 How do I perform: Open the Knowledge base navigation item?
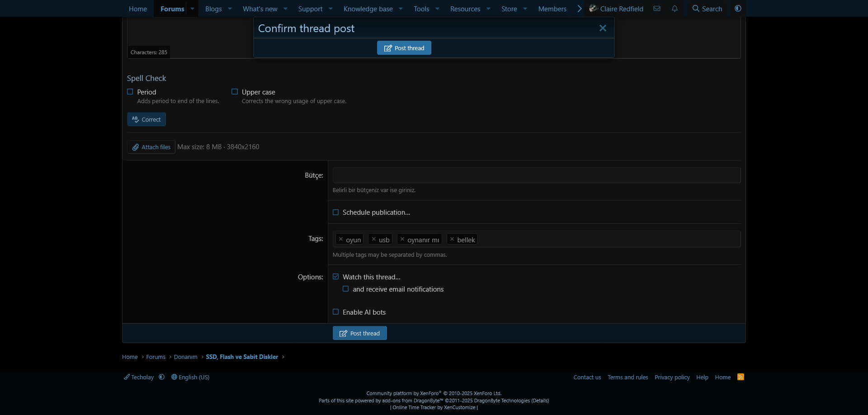coord(368,9)
